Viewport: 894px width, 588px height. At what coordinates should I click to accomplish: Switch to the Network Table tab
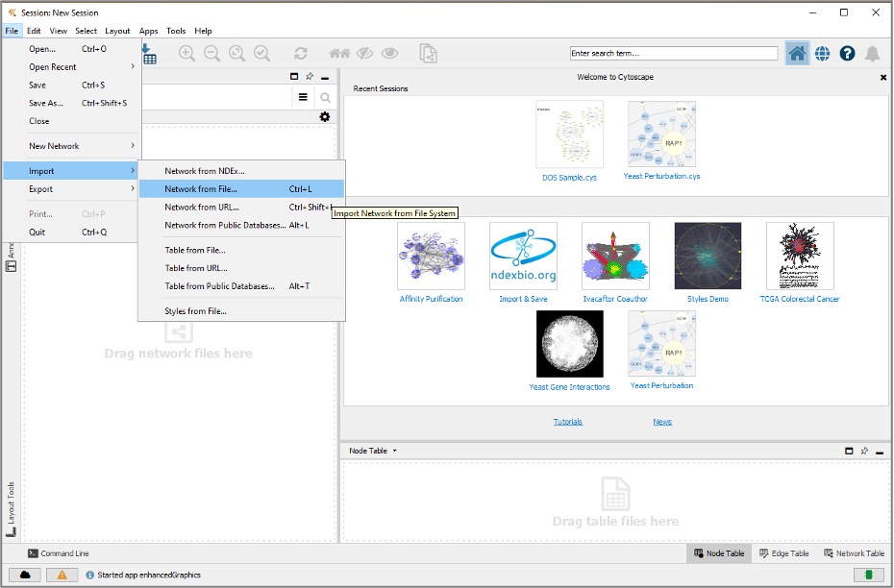coord(854,553)
